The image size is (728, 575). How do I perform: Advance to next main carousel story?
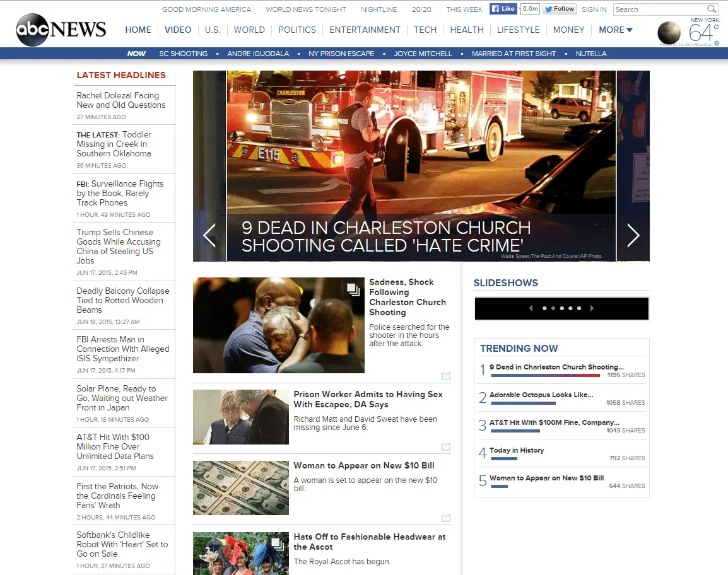click(x=633, y=235)
